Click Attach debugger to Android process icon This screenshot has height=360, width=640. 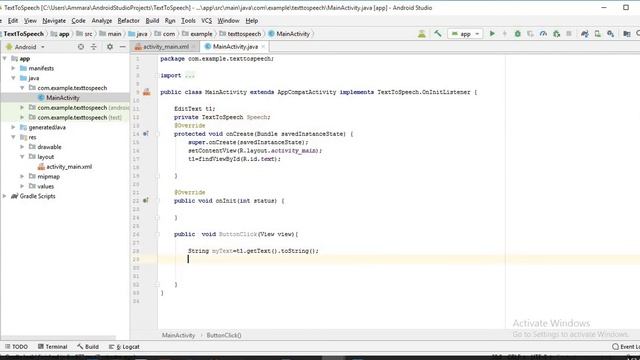[556, 34]
